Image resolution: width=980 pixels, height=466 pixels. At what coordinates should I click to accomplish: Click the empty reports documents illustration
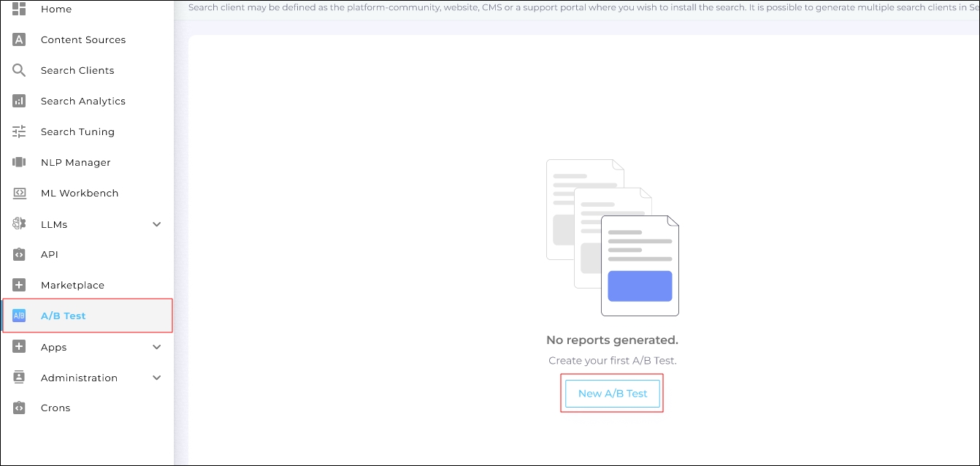(x=612, y=238)
